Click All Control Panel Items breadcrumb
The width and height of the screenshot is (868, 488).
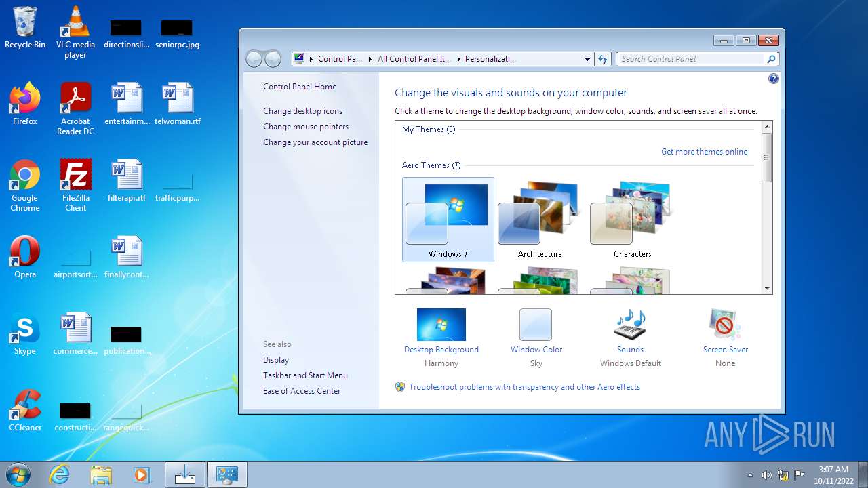(414, 59)
